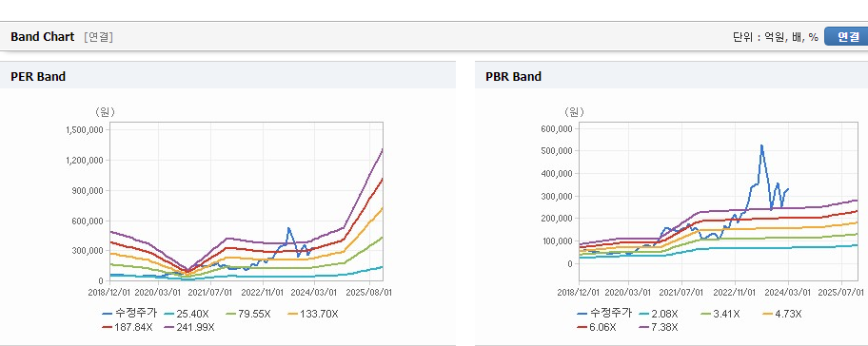
Task: Click the 단위 : 억원, 배, % text
Action: [x=775, y=37]
